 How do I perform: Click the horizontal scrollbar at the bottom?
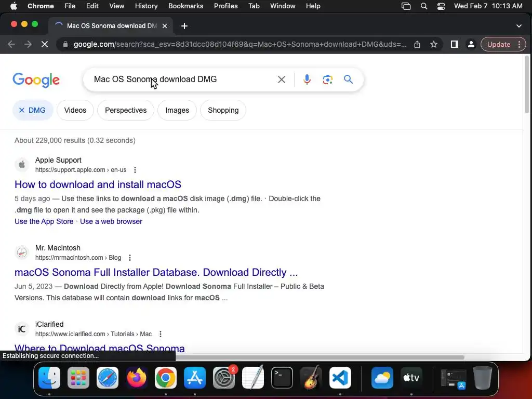pyautogui.click(x=320, y=357)
